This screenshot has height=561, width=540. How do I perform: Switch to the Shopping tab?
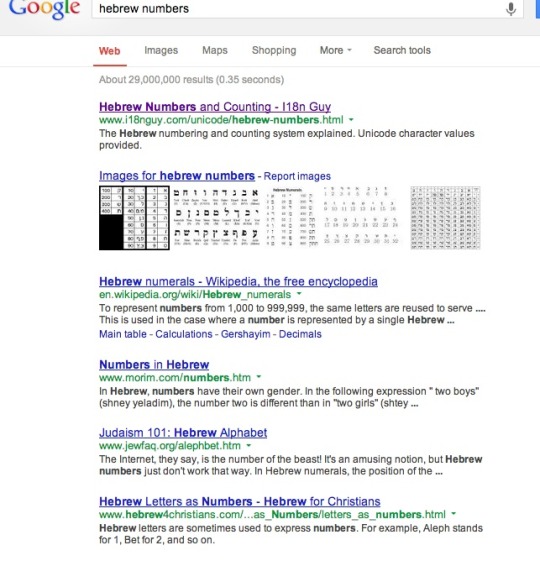(274, 50)
